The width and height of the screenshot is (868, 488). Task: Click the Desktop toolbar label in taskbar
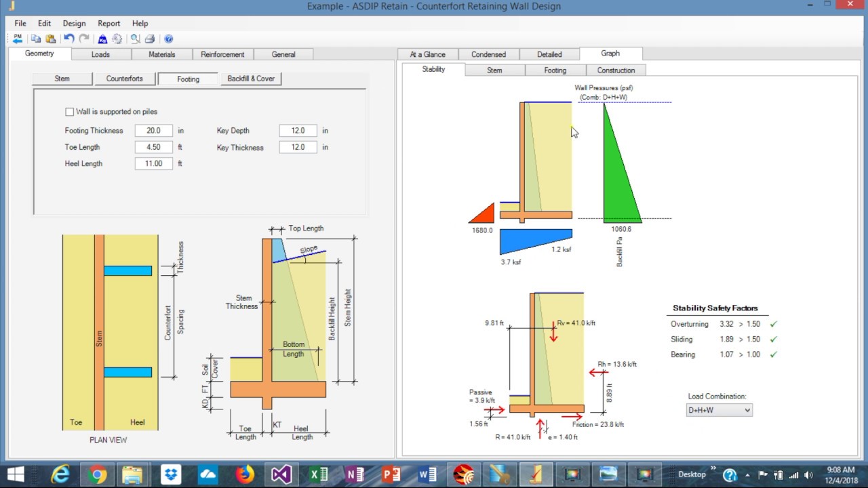tap(692, 474)
